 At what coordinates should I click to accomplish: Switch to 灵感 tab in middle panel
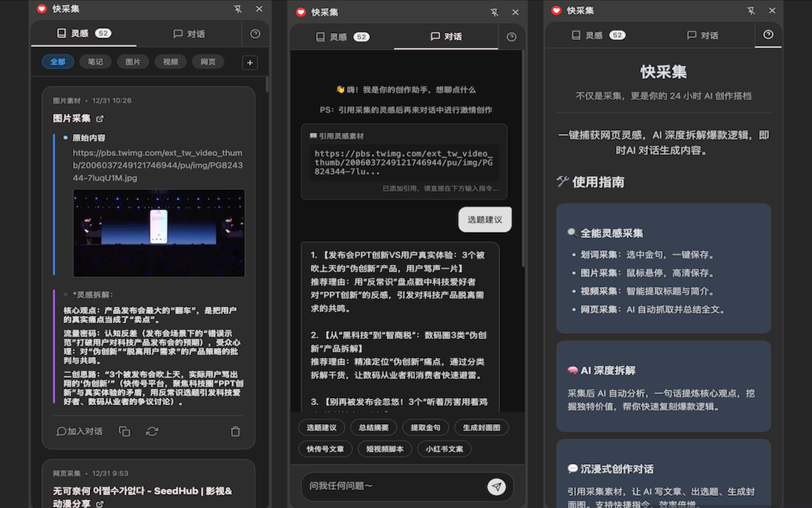343,37
